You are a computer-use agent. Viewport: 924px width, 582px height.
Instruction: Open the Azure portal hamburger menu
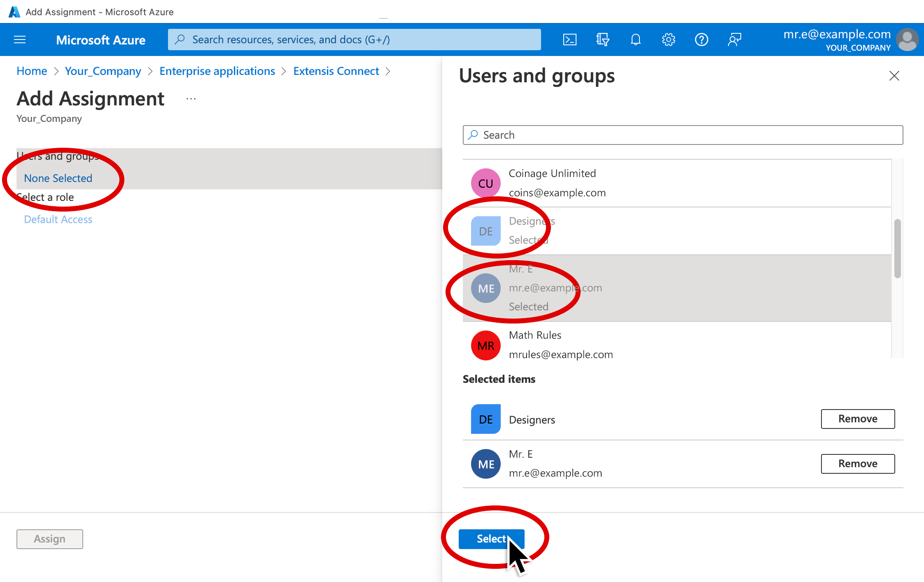pyautogui.click(x=20, y=40)
